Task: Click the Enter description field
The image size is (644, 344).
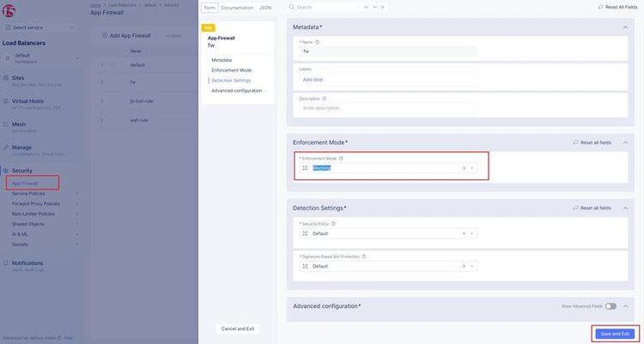Action: [x=388, y=108]
